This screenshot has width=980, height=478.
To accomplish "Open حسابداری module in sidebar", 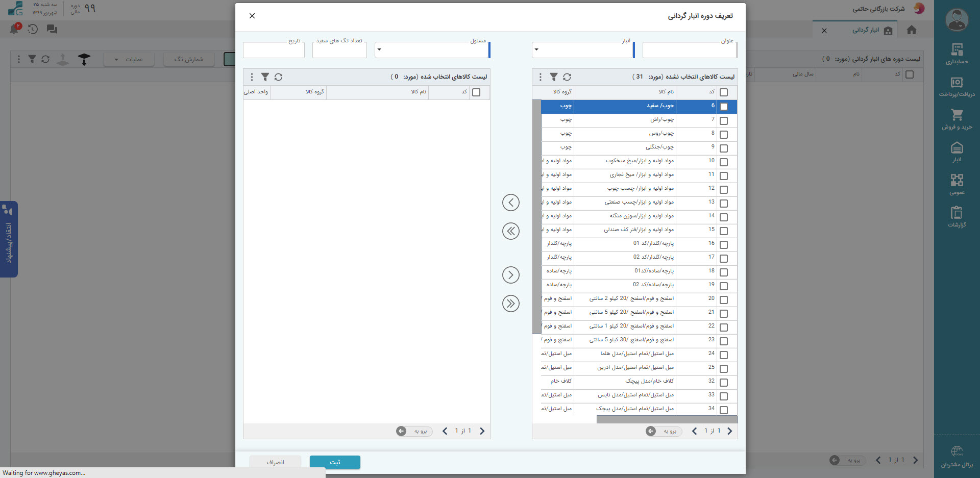I will (x=957, y=54).
